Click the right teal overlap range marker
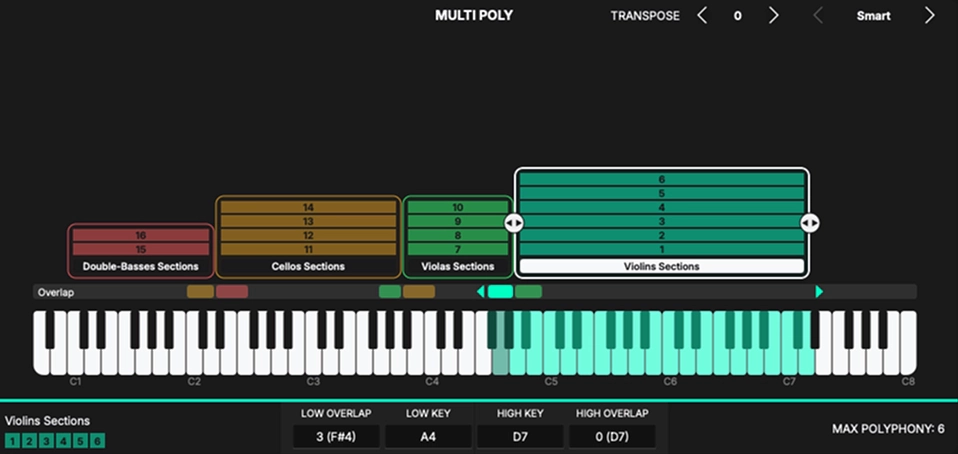This screenshot has width=958, height=454. (819, 292)
